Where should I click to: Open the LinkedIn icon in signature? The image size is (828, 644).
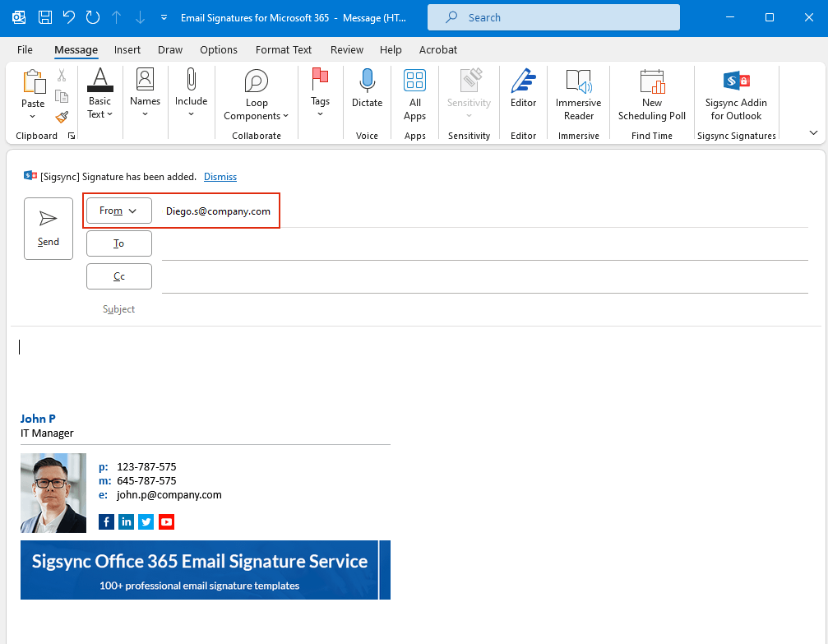126,521
